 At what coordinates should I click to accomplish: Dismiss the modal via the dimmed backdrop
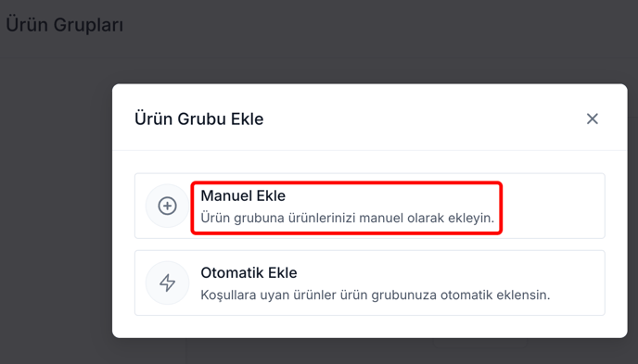tap(53, 203)
